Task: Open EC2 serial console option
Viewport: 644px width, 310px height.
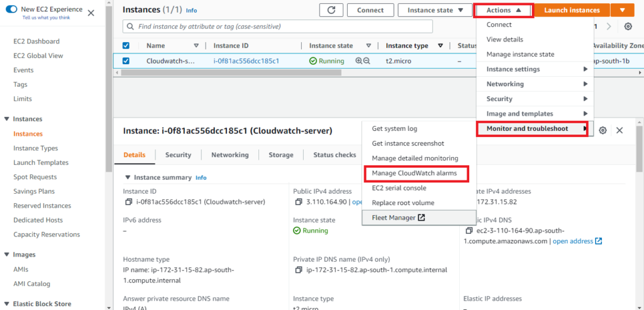Action: tap(419, 188)
